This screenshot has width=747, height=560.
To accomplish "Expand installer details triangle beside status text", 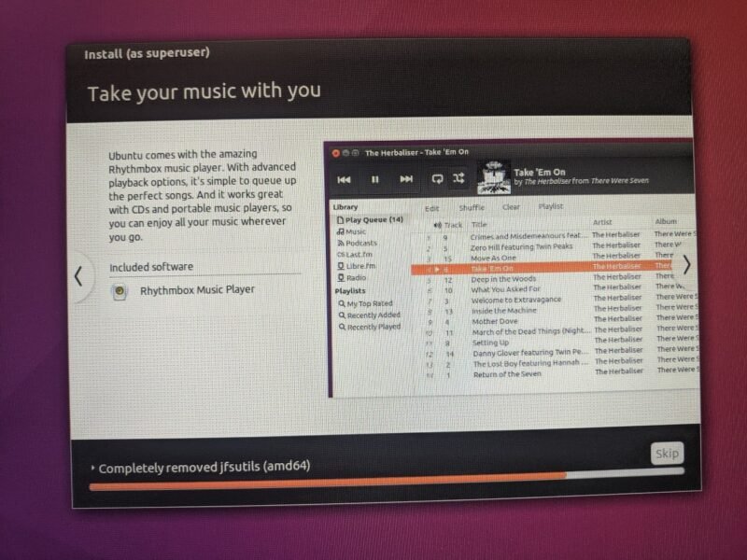I will pyautogui.click(x=92, y=467).
